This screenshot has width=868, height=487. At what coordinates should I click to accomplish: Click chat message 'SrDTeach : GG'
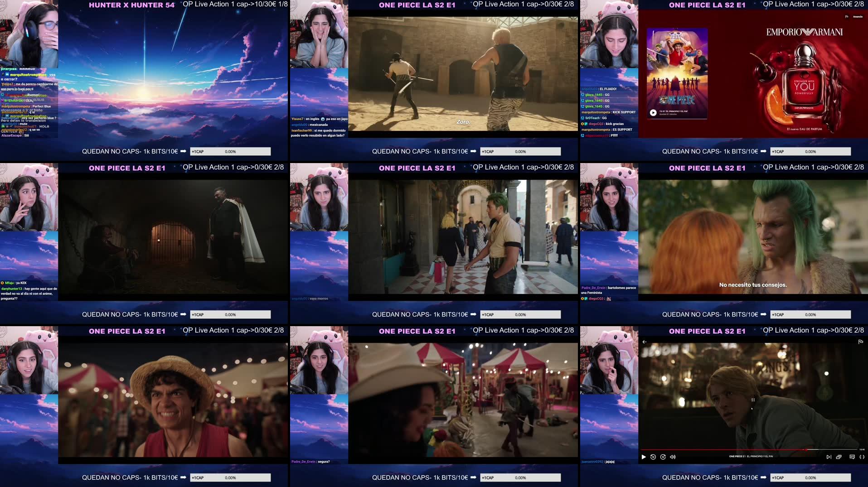594,118
